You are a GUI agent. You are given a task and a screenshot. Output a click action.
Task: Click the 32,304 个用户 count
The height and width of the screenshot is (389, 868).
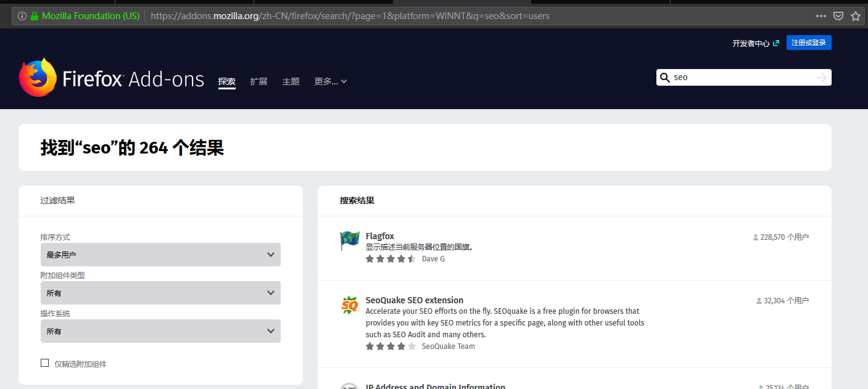(787, 301)
